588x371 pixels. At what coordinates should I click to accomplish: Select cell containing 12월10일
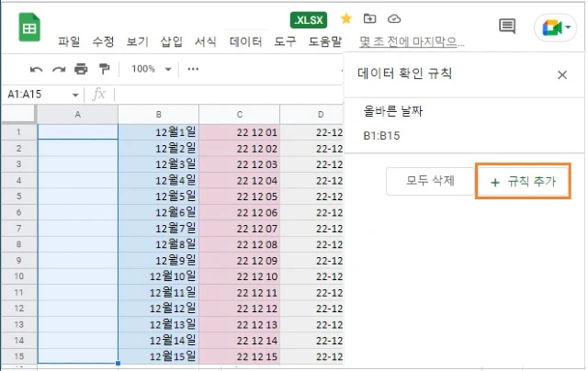(x=159, y=276)
